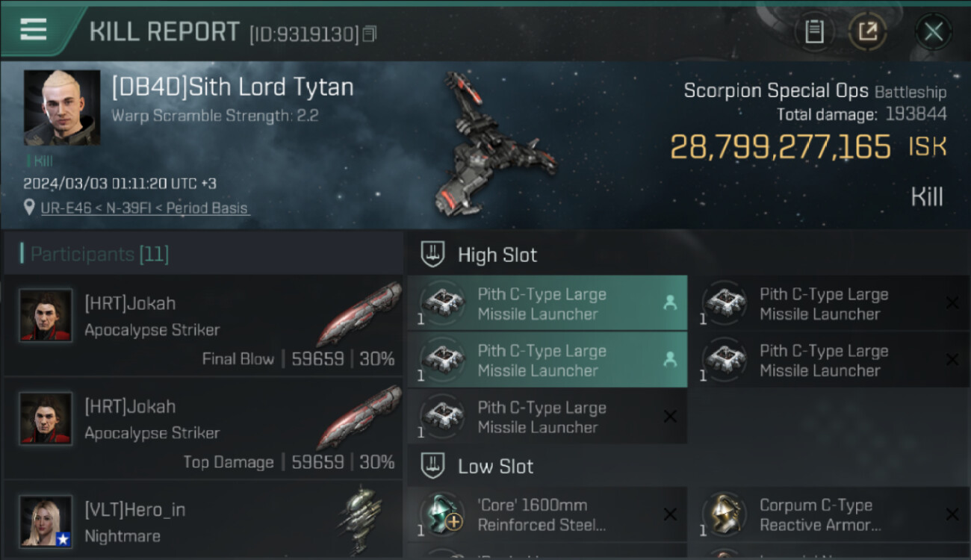The width and height of the screenshot is (971, 560).
Task: Close the kill report window
Action: click(933, 32)
